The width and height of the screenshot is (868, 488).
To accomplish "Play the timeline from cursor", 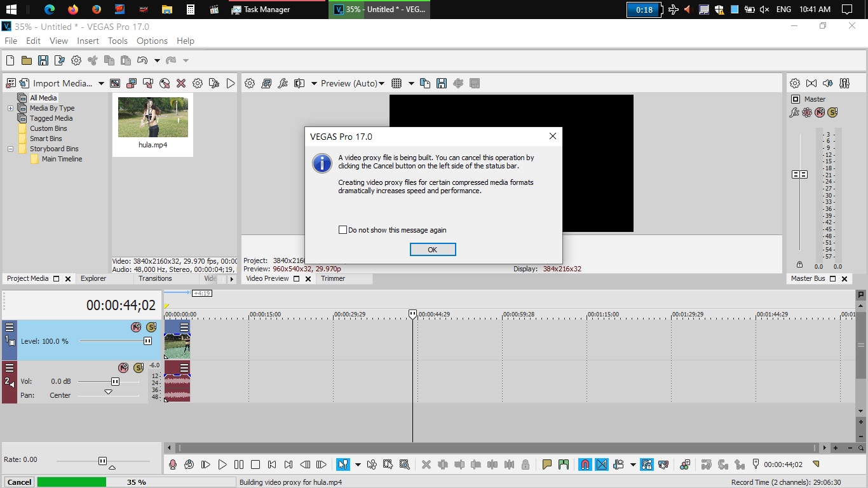I will tap(222, 464).
